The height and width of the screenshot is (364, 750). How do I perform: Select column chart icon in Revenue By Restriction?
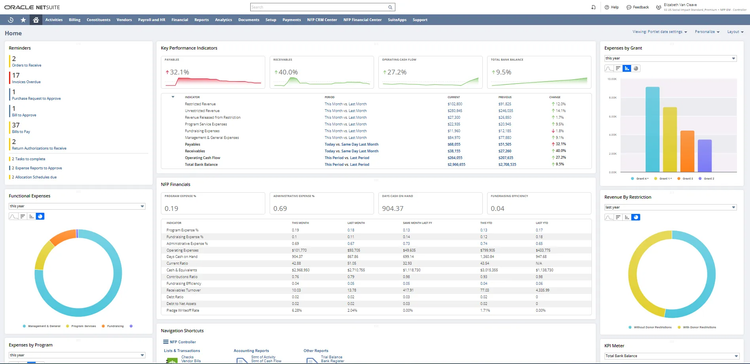[627, 217]
